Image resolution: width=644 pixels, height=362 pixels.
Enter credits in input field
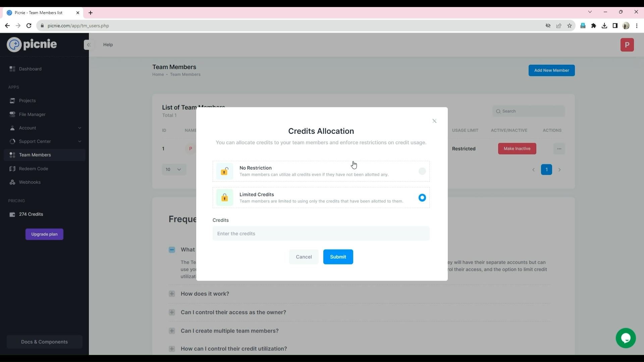click(322, 233)
